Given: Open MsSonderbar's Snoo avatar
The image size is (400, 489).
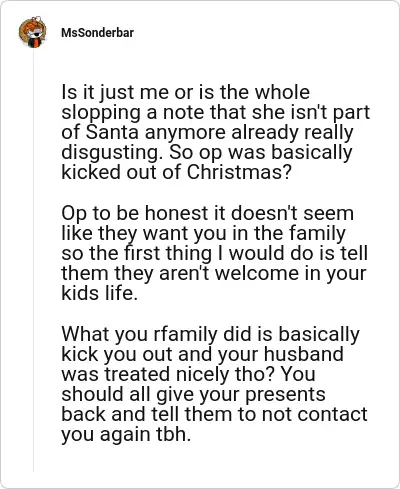Looking at the screenshot, I should click(33, 32).
